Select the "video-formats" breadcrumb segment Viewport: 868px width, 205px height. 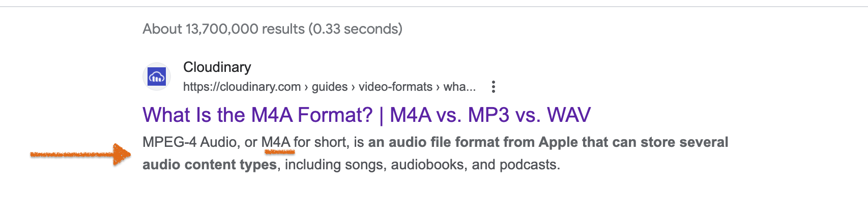click(x=395, y=87)
